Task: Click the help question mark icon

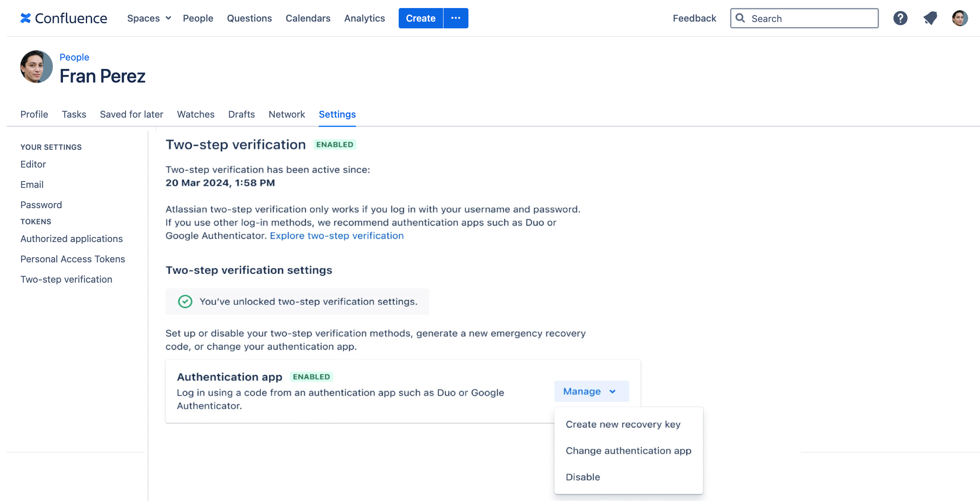Action: point(900,18)
